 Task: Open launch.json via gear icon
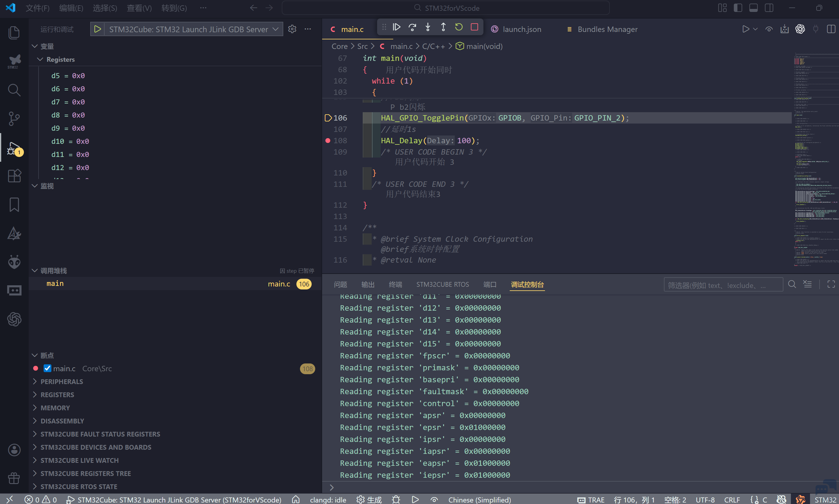point(292,29)
